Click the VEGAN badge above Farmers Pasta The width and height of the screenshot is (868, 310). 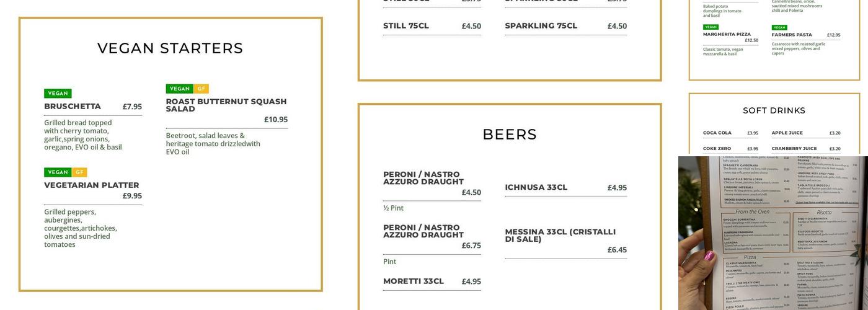(779, 27)
